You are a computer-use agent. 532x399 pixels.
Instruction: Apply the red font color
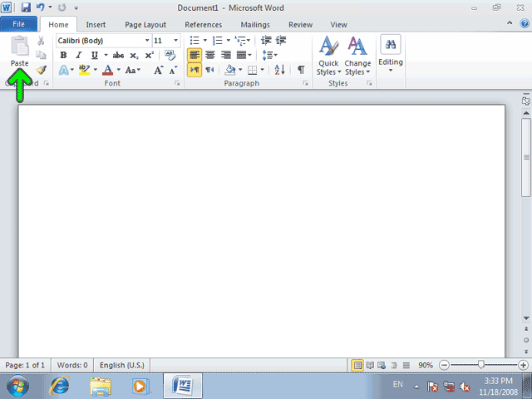(x=107, y=70)
